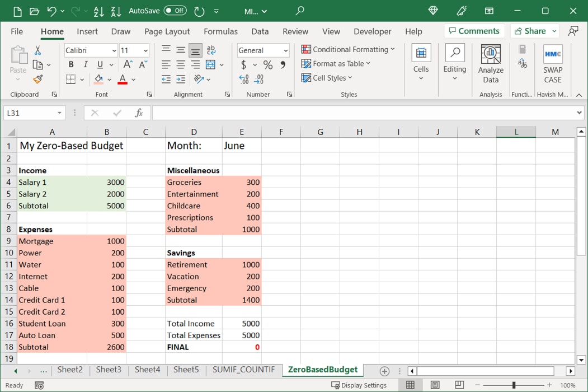Click the Share button
Image resolution: width=588 pixels, height=392 pixels.
click(x=530, y=31)
